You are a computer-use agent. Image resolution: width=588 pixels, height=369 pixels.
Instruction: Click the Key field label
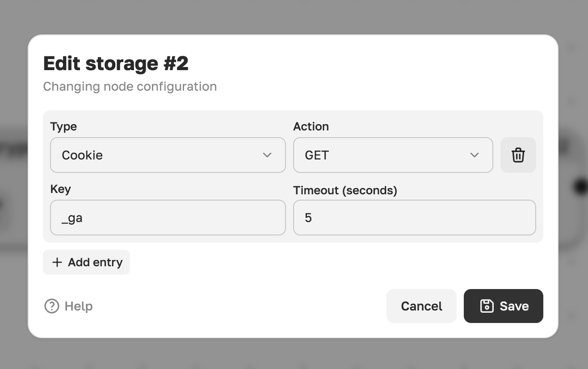tap(60, 189)
